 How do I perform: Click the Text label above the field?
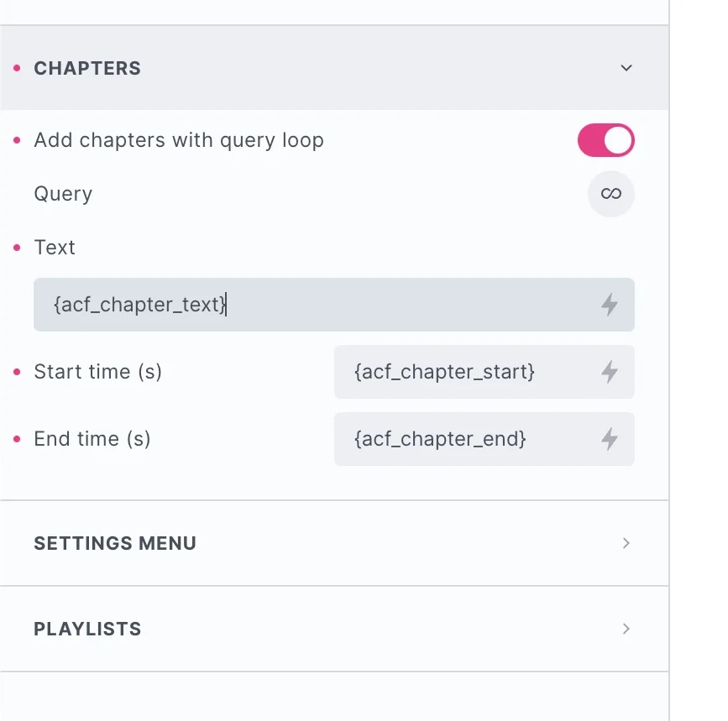55,248
